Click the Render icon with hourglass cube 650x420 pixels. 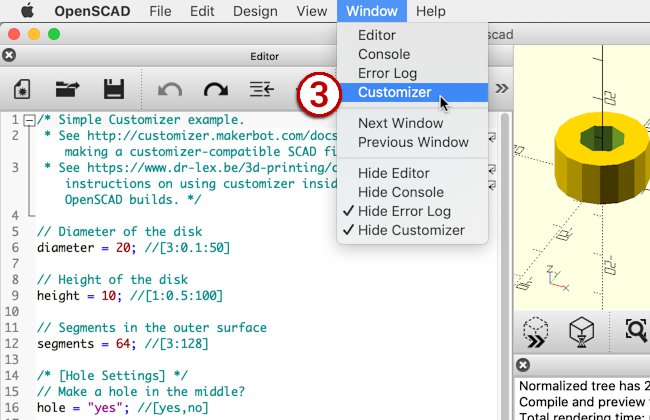click(582, 332)
